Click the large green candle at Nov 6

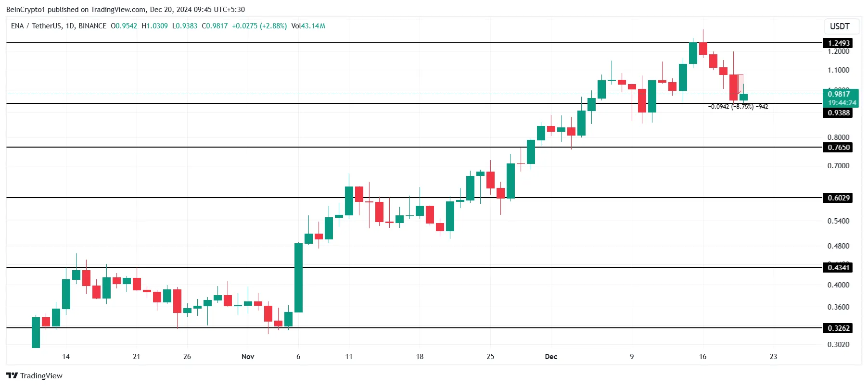pyautogui.click(x=298, y=278)
